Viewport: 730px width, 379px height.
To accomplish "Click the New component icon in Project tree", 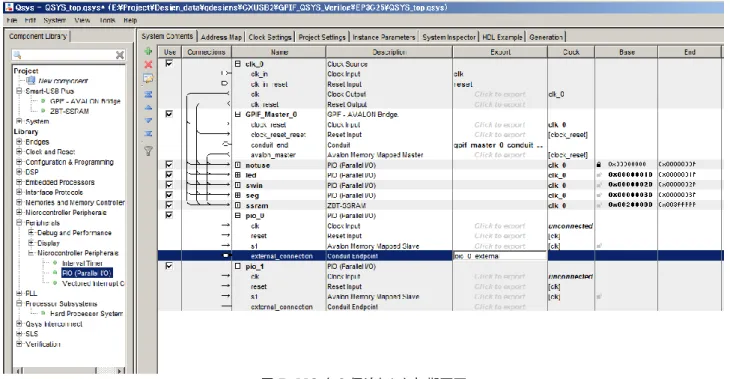I will click(x=31, y=81).
